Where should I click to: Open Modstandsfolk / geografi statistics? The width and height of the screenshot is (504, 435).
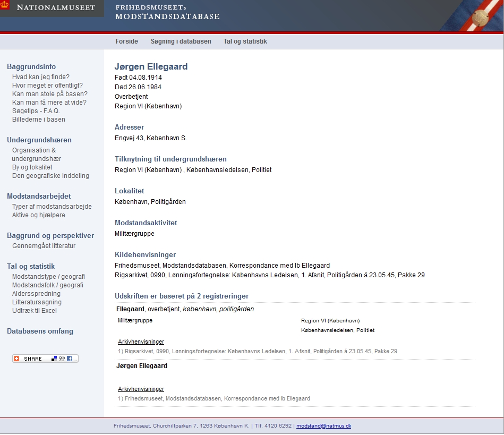48,285
